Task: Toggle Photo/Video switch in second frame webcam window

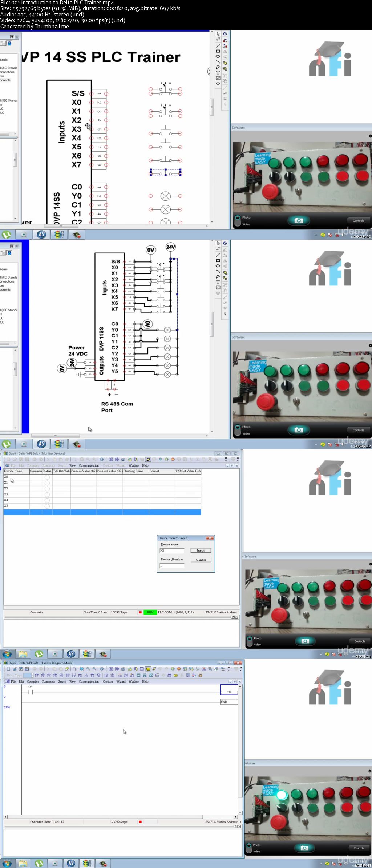Action: (x=238, y=430)
